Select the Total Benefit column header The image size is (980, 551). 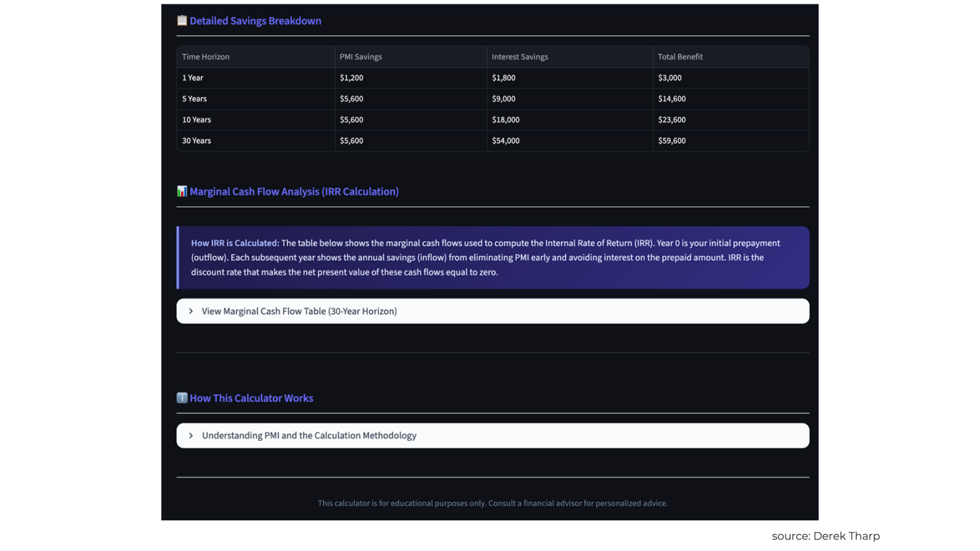(680, 57)
